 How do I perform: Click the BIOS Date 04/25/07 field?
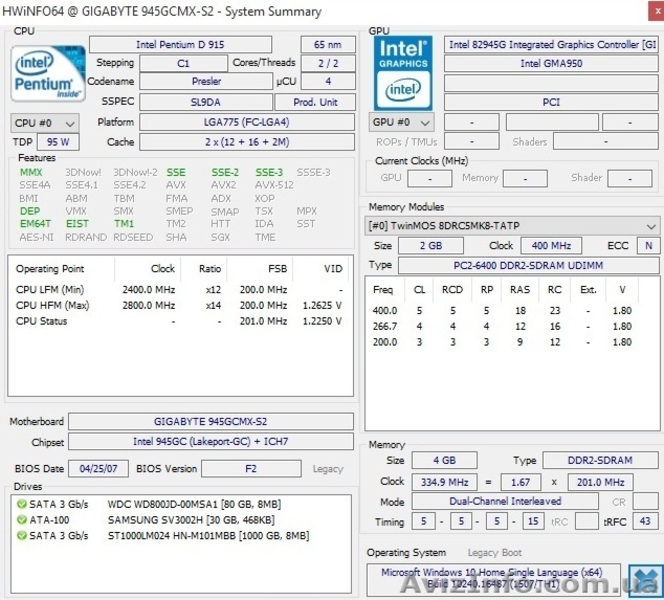tap(98, 469)
